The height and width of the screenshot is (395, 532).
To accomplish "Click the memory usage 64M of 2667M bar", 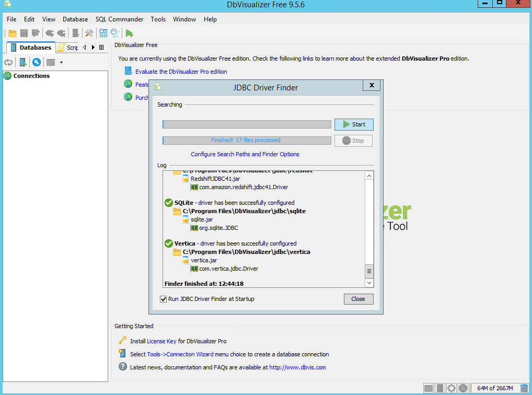I will (x=495, y=388).
